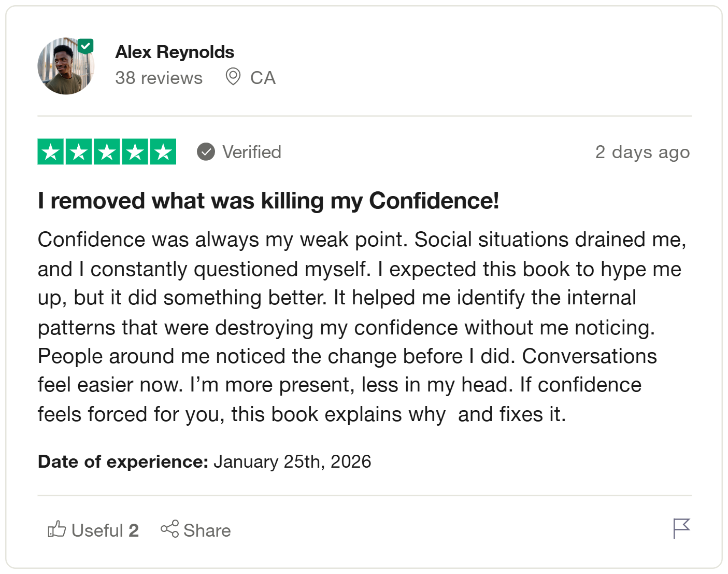Image resolution: width=728 pixels, height=574 pixels.
Task: Click the fifth green star
Action: [x=163, y=152]
